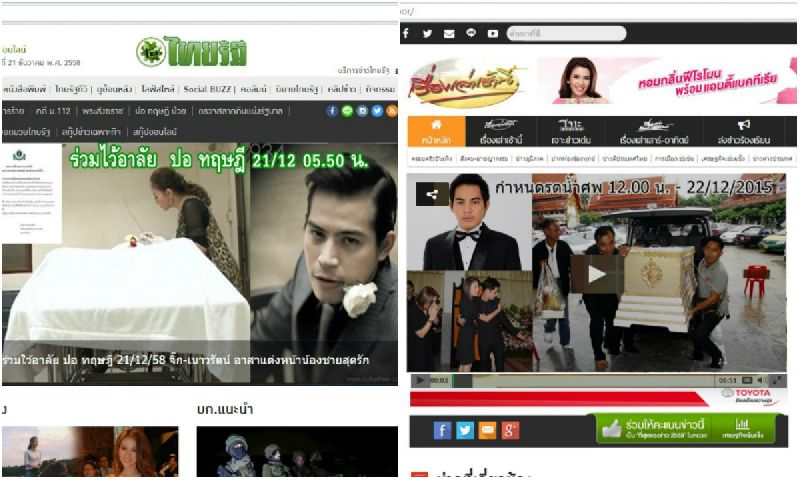Open thumbnail of masked soldiers under บก.แนะนำ
The width and height of the screenshot is (800, 480).
click(297, 451)
